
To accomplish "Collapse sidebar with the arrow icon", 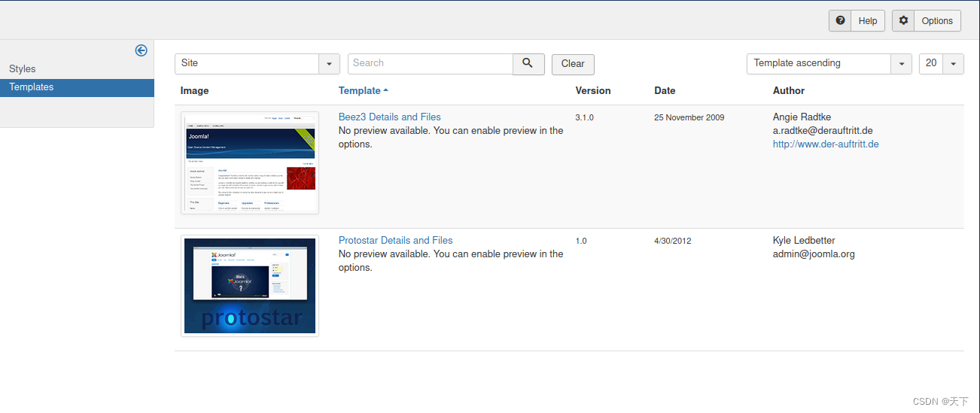I will click(141, 50).
